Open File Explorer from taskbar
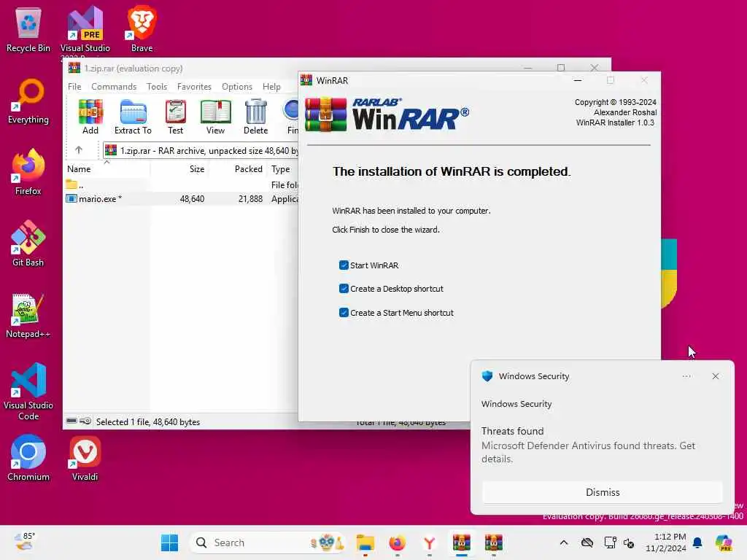 point(365,542)
